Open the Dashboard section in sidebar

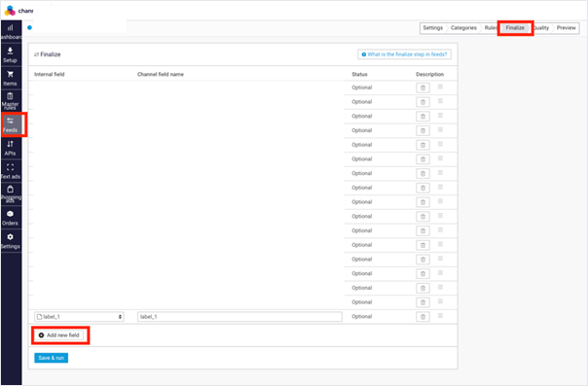click(x=11, y=32)
